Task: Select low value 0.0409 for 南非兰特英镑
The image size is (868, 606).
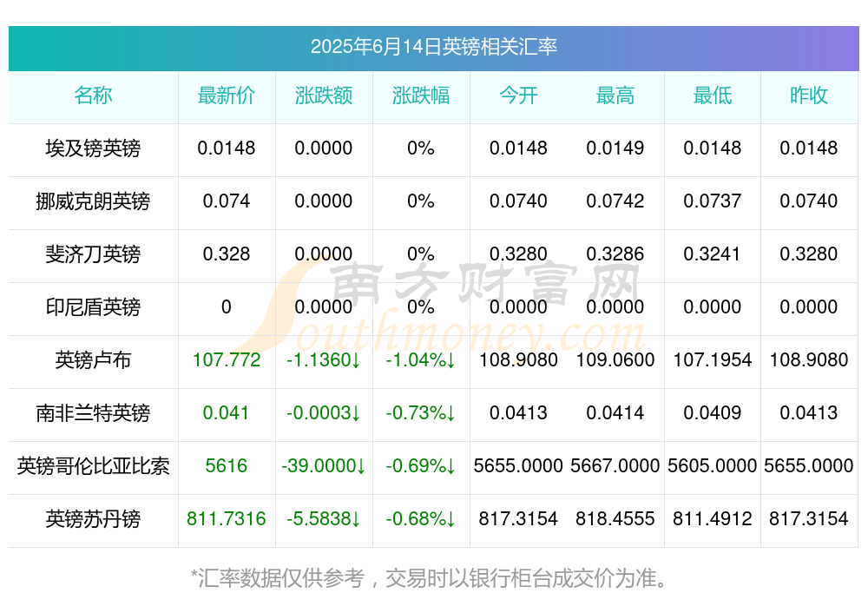Action: [713, 412]
